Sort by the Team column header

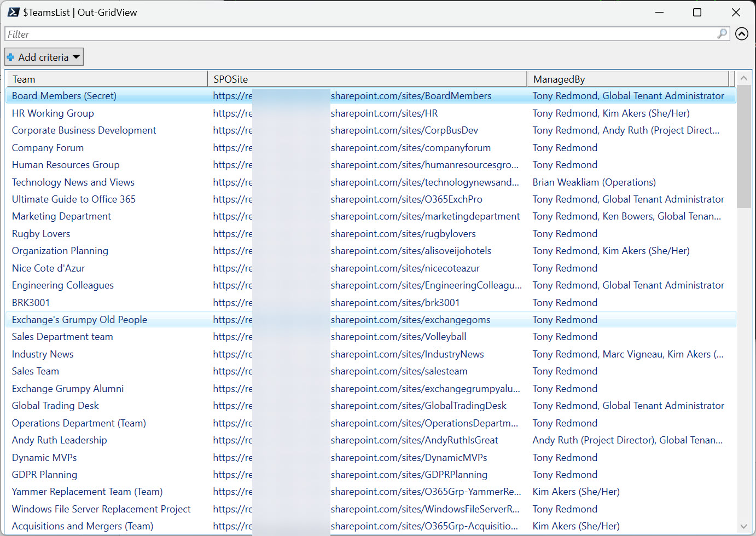(106, 79)
